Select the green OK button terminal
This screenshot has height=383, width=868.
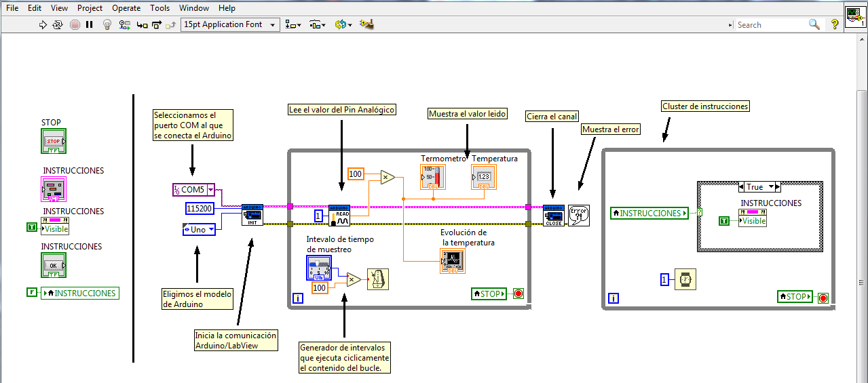[x=54, y=265]
